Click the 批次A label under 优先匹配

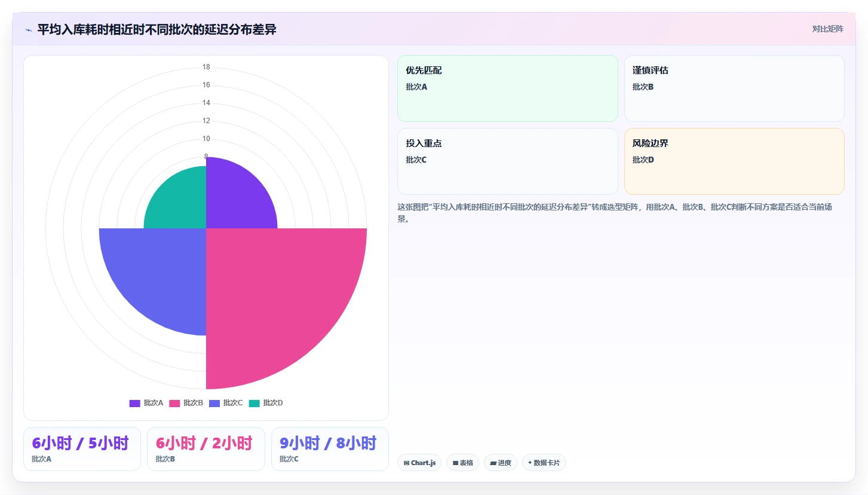point(416,87)
